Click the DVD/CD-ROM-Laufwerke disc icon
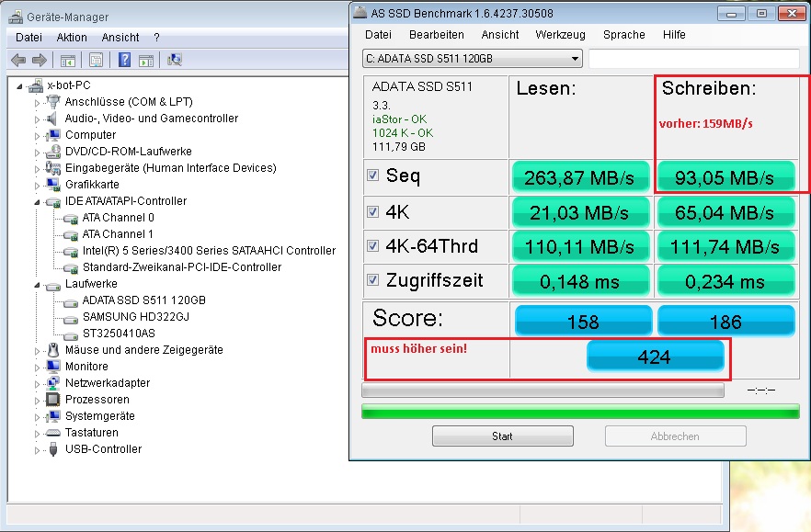This screenshot has height=532, width=811. (x=52, y=152)
